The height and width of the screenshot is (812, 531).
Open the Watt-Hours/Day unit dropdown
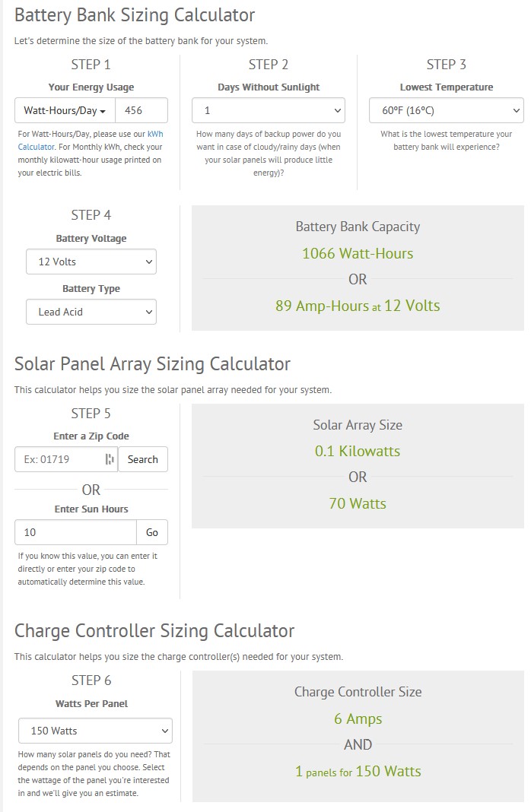pyautogui.click(x=65, y=110)
